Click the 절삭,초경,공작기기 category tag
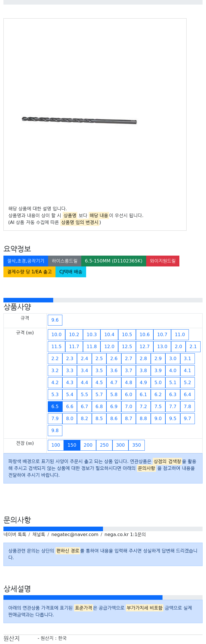206x644 pixels. click(26, 261)
